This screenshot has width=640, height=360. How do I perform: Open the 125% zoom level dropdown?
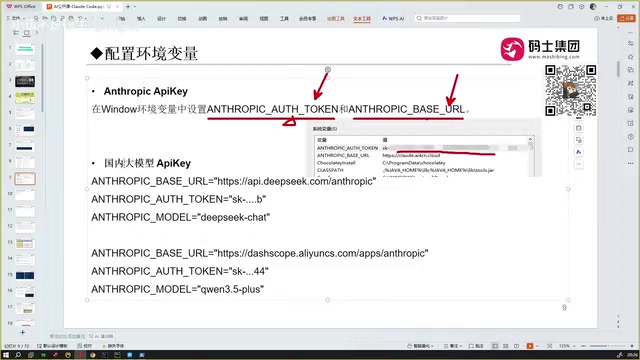[567, 346]
